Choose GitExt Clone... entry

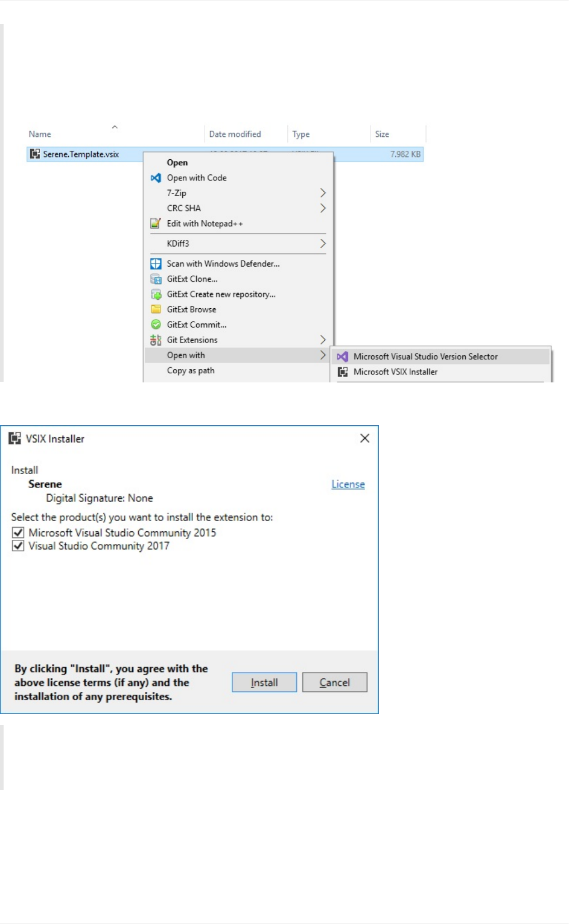pos(192,279)
